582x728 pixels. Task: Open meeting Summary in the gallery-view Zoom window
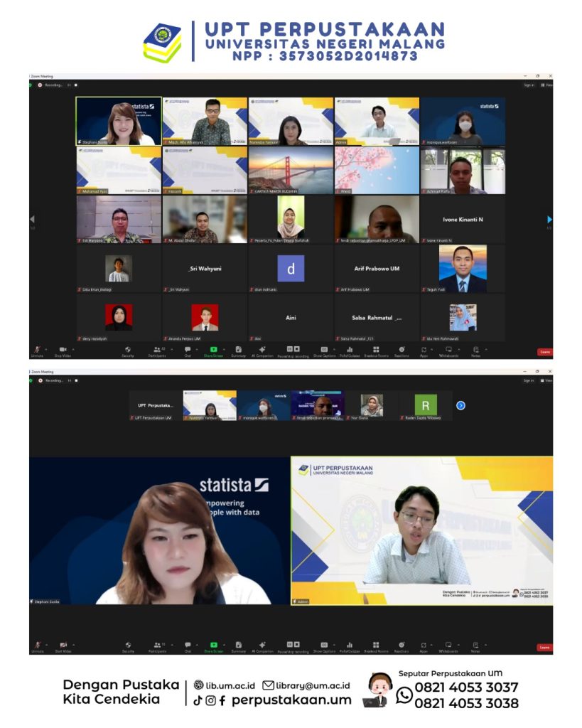[239, 351]
